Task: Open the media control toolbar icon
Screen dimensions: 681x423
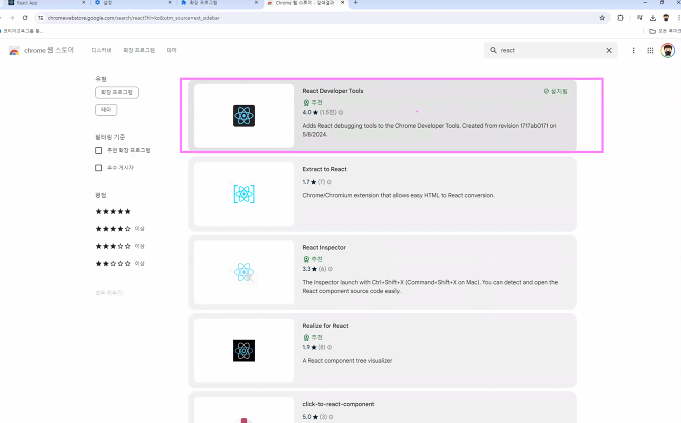Action: point(639,18)
